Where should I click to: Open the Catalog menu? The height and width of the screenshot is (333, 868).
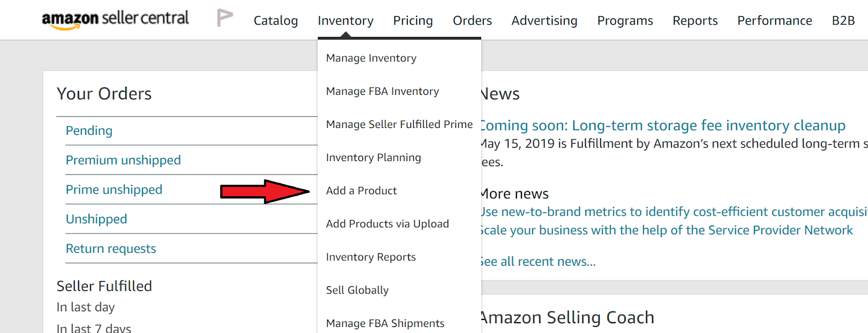[x=276, y=21]
